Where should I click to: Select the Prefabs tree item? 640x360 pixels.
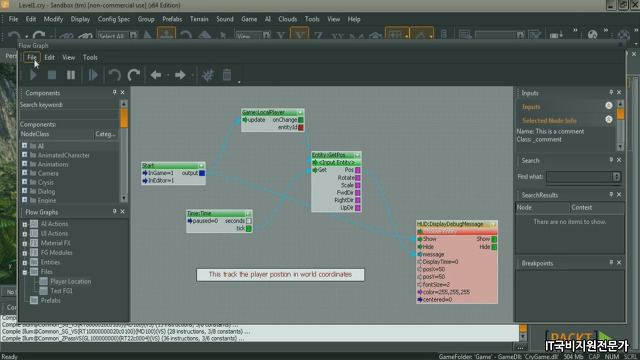(x=50, y=300)
